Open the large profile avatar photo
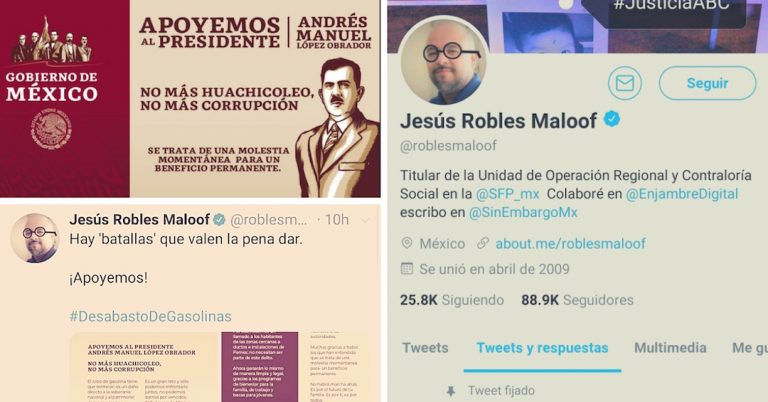The height and width of the screenshot is (402, 768). [443, 61]
